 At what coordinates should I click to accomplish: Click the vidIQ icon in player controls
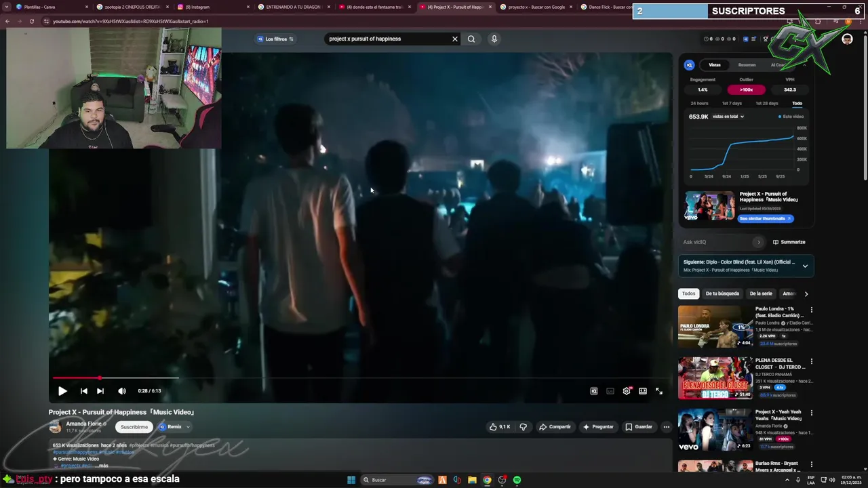[x=594, y=391]
